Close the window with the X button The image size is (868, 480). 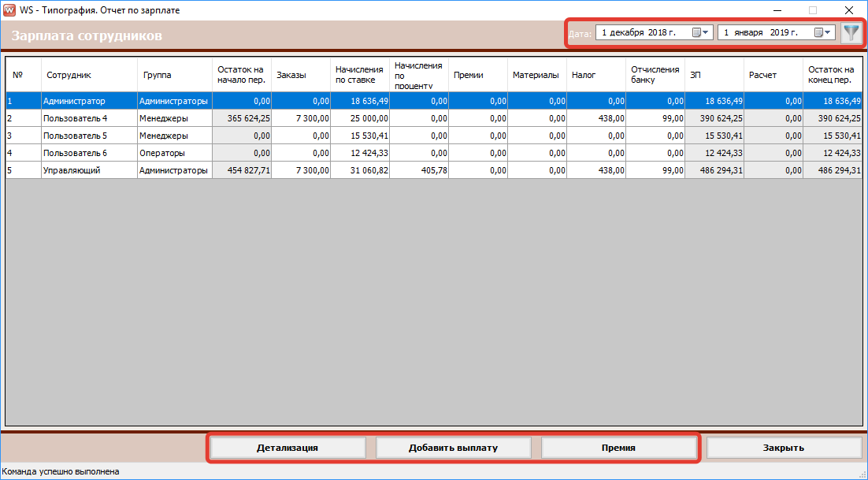(848, 10)
